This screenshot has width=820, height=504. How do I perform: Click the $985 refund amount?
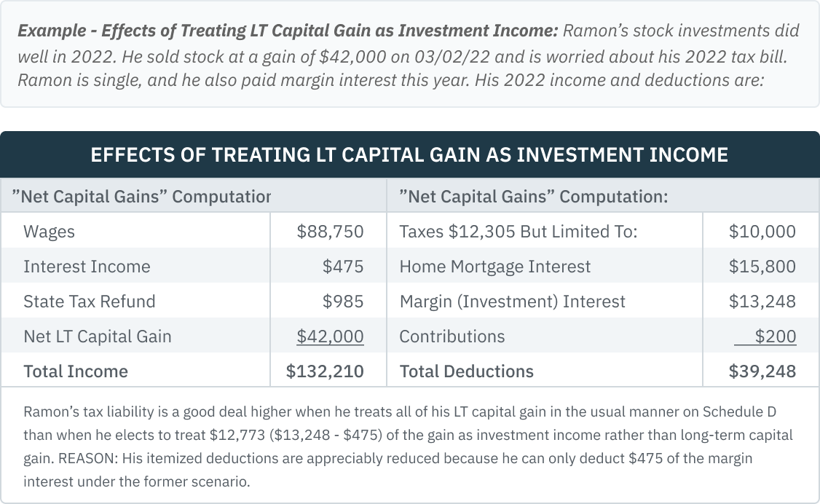[343, 302]
